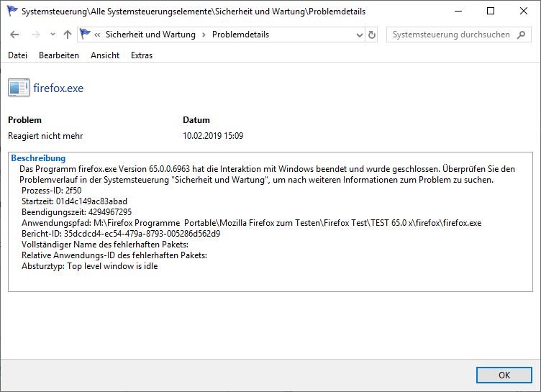This screenshot has width=541, height=392.
Task: Go up one level with up arrow
Action: [x=67, y=35]
